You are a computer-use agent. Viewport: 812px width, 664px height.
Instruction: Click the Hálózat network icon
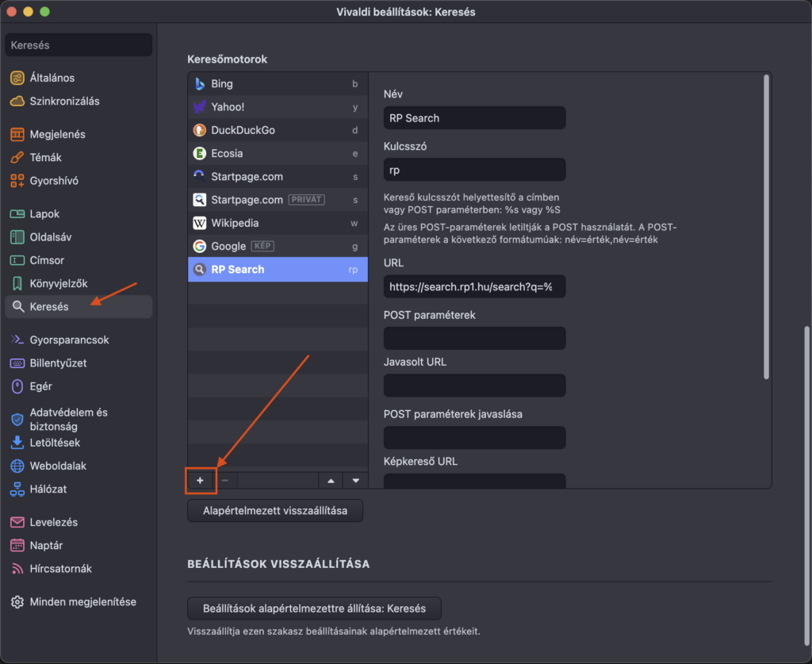pos(17,489)
